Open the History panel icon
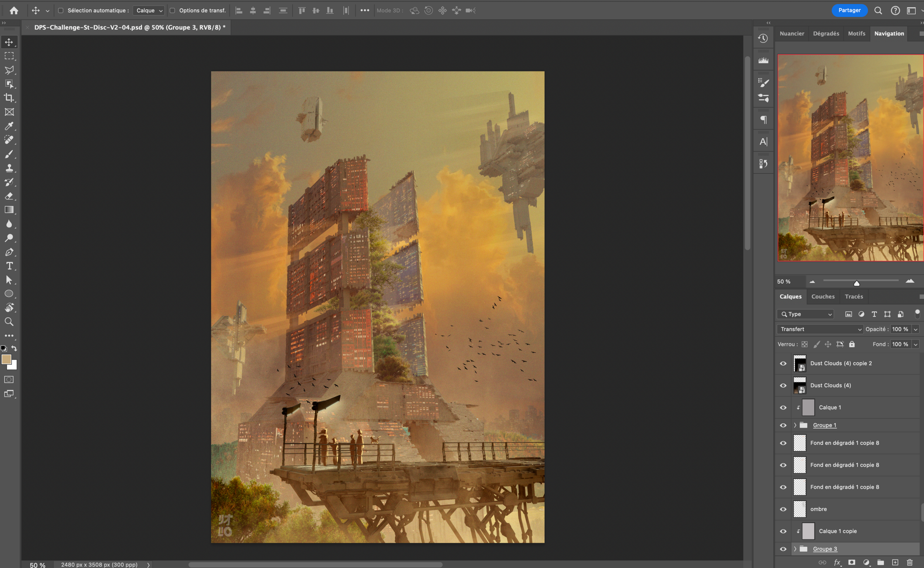Viewport: 924px width, 568px height. (762, 38)
